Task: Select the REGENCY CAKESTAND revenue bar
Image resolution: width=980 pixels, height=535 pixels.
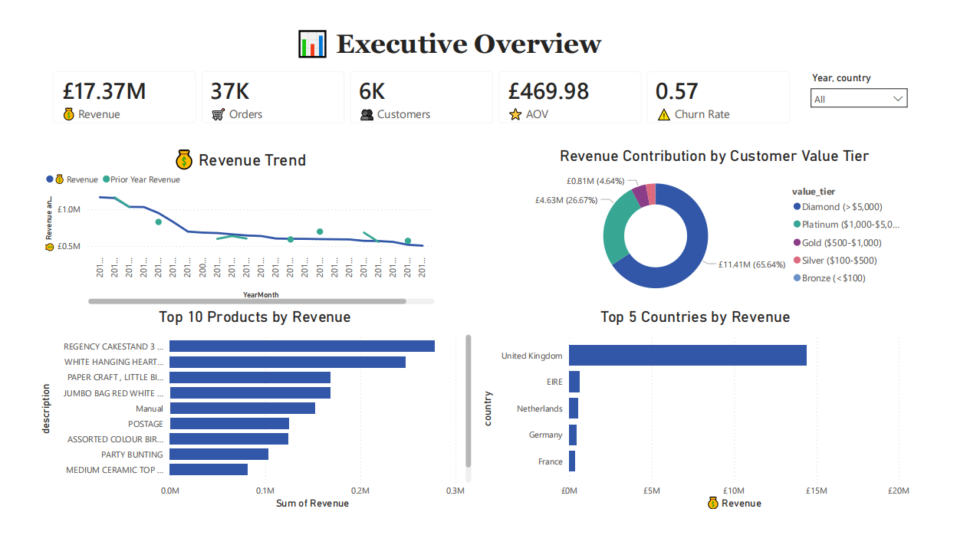Action: click(x=302, y=346)
